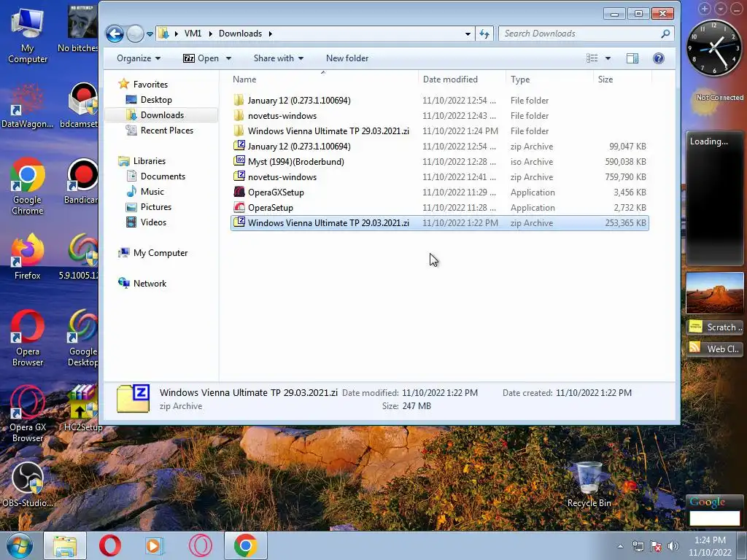Click the Back navigation arrow in Explorer

click(115, 34)
